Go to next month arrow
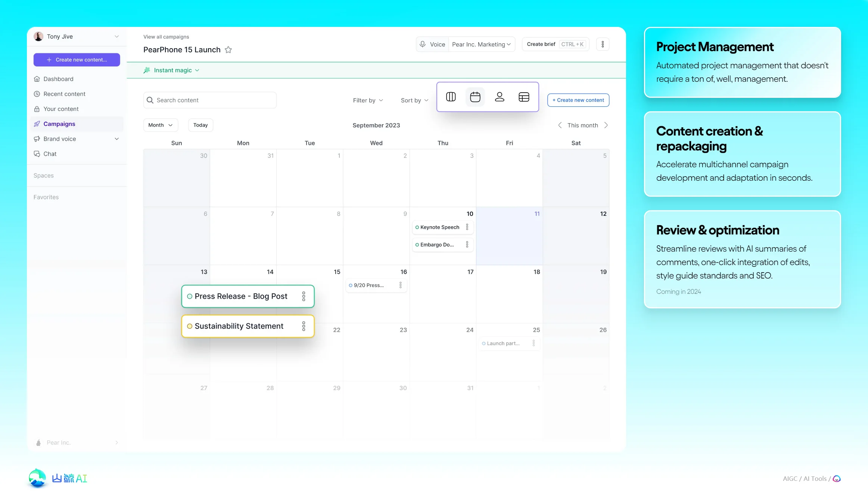Screen dimensions: 868x504 click(x=606, y=125)
